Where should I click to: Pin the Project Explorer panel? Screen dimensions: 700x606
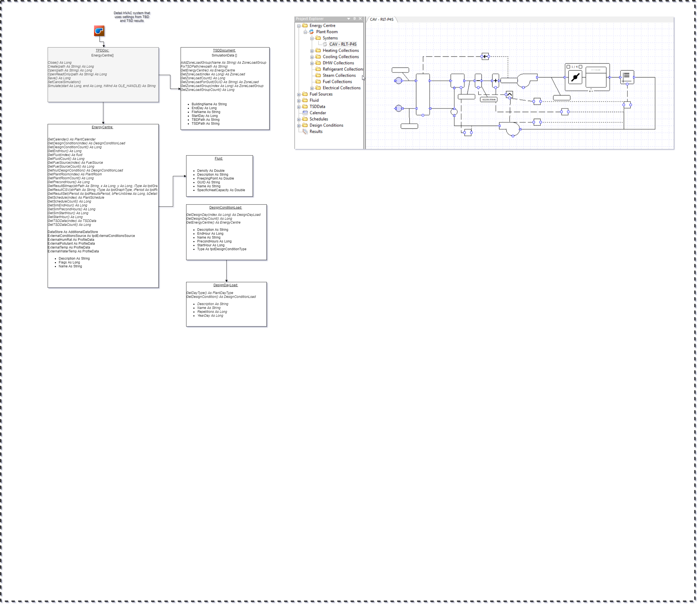pyautogui.click(x=354, y=19)
